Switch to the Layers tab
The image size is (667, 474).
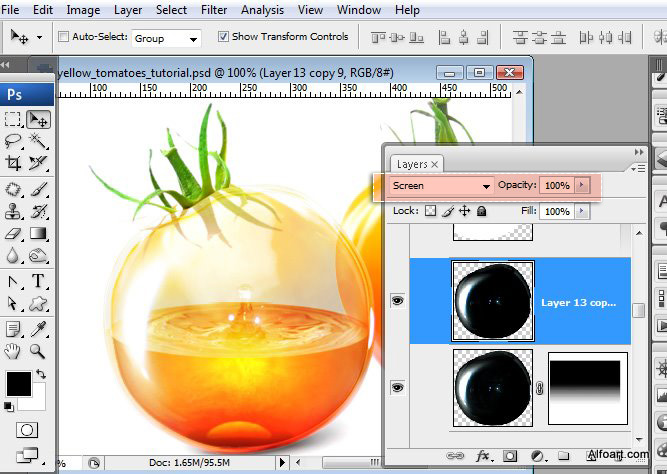pos(412,164)
